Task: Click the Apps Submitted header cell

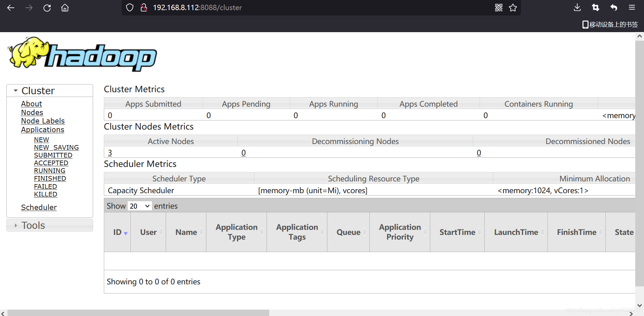Action: pyautogui.click(x=153, y=104)
